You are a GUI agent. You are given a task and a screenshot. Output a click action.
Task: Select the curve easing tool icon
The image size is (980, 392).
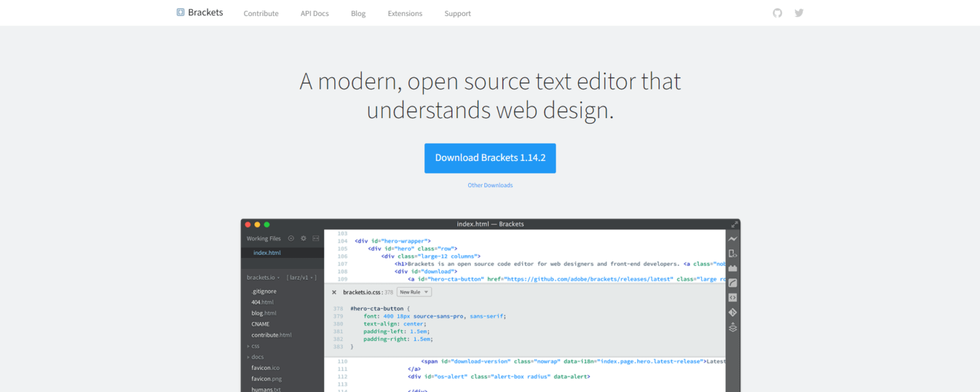coord(732,283)
